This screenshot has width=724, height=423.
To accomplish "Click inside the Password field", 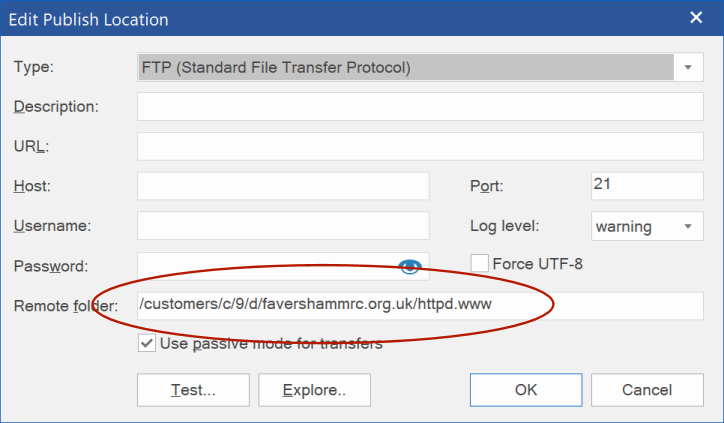I will 268,266.
